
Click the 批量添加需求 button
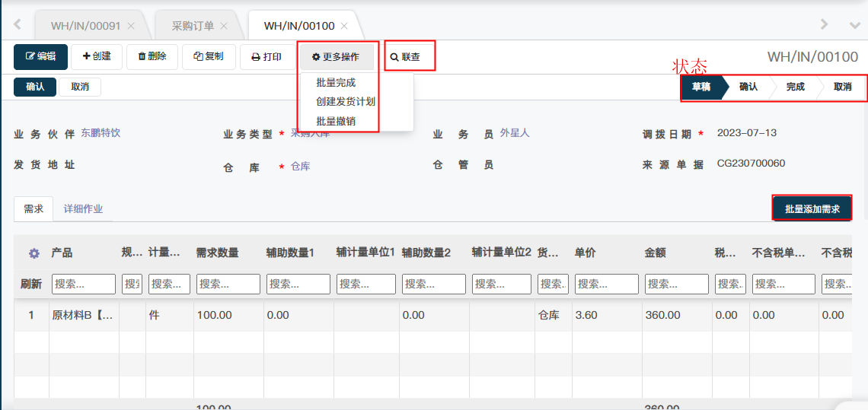click(x=812, y=208)
